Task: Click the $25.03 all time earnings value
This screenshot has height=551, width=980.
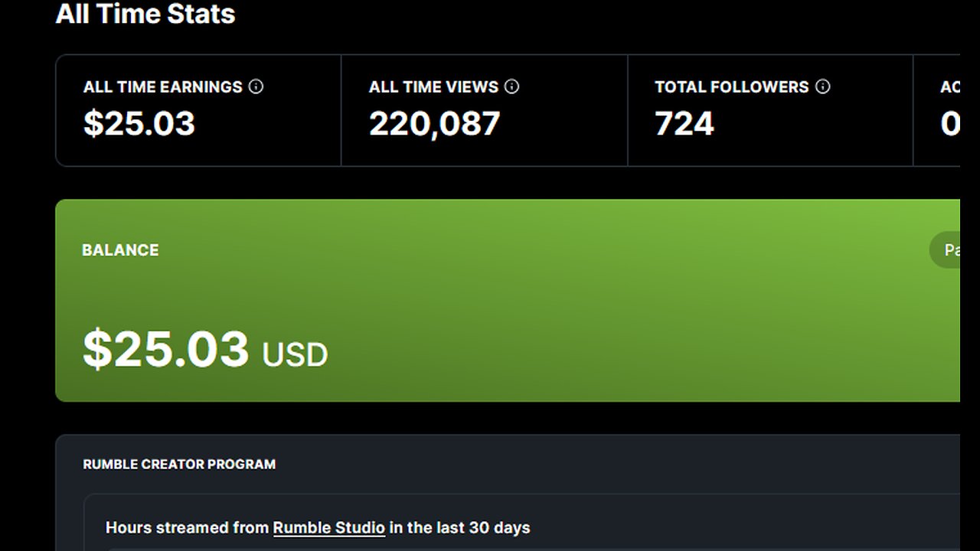Action: point(139,124)
